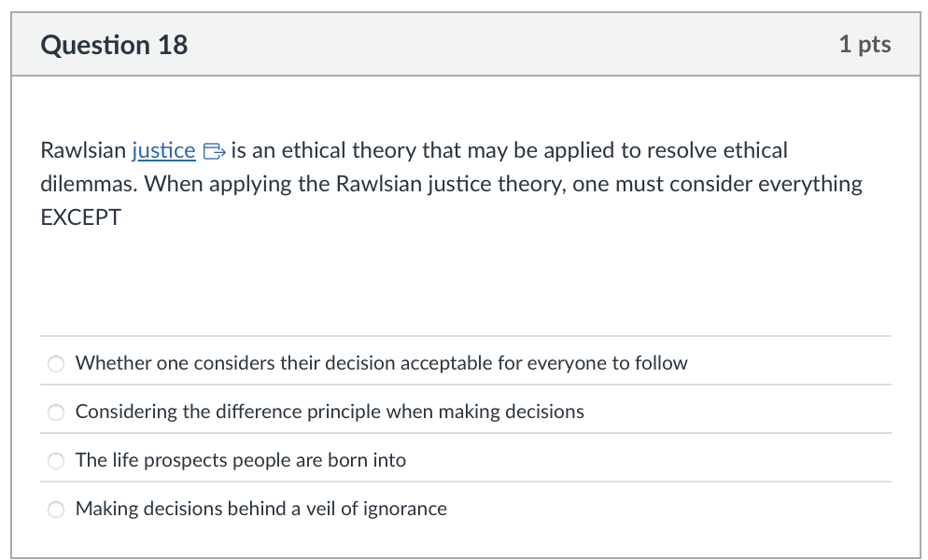This screenshot has width=928, height=560.
Task: Click answer text "Whether one considers their decision acceptable"
Action: tap(381, 363)
